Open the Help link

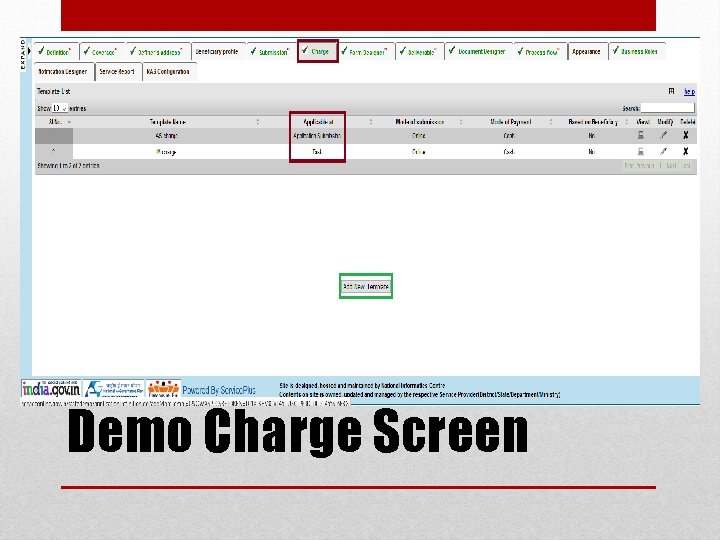click(689, 91)
